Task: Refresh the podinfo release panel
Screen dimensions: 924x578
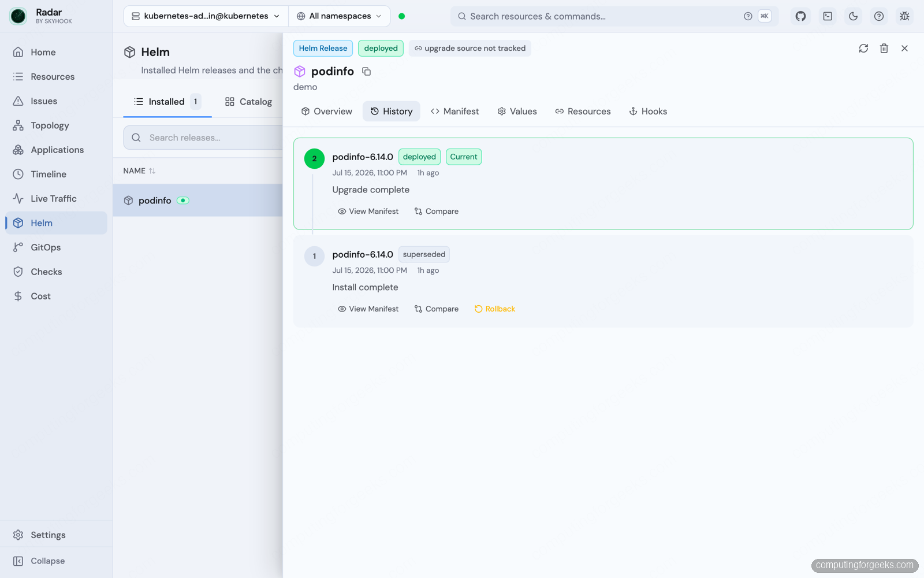Action: (x=863, y=49)
